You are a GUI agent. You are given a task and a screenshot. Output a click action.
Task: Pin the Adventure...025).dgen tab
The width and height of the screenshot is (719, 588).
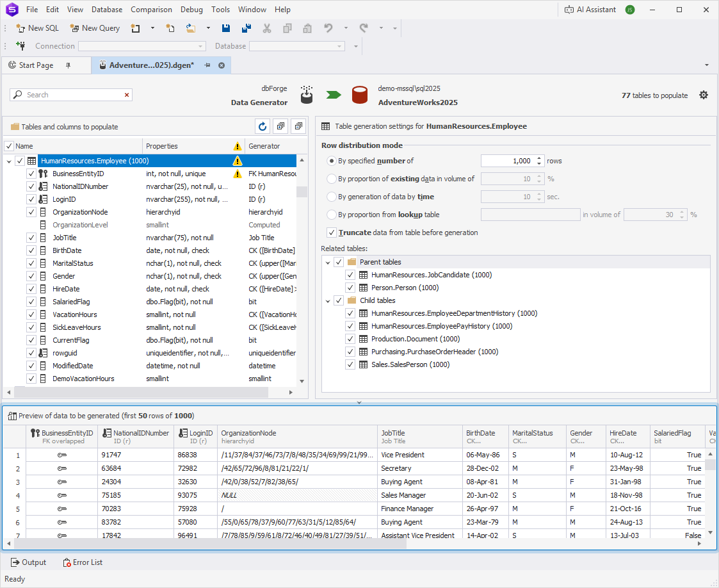[x=207, y=65]
